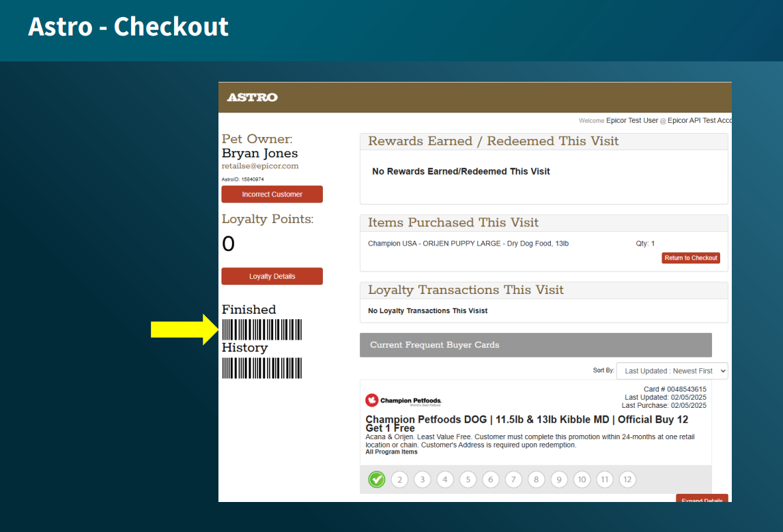Click stamp circle number 6
Viewport: 783px width, 532px height.
(x=491, y=479)
